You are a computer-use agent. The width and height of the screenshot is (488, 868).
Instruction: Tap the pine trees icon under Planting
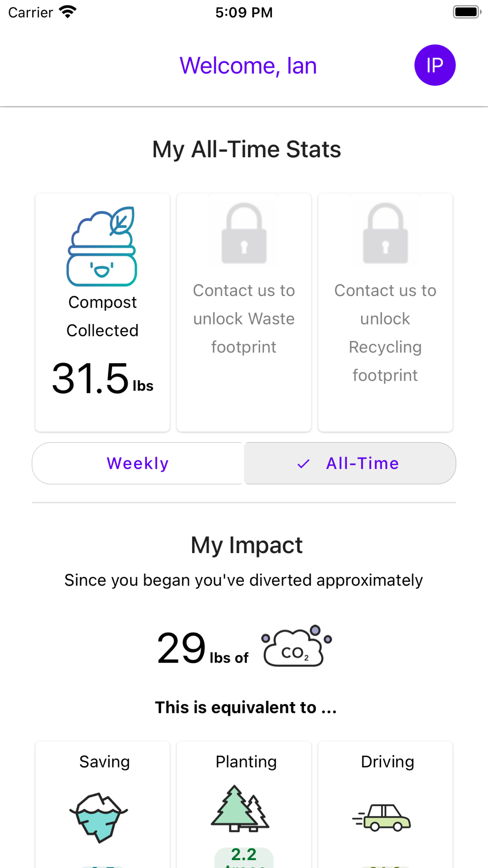tap(240, 808)
